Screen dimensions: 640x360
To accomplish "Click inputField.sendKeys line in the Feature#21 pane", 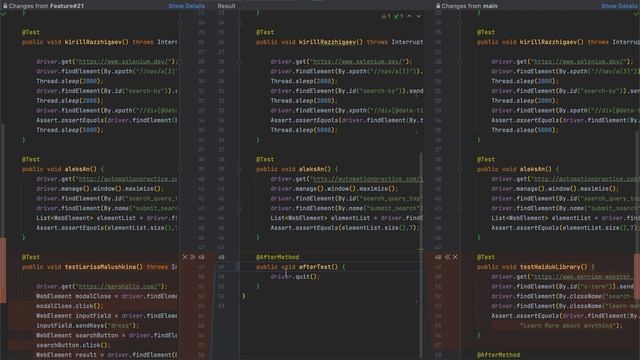I will pyautogui.click(x=87, y=326).
